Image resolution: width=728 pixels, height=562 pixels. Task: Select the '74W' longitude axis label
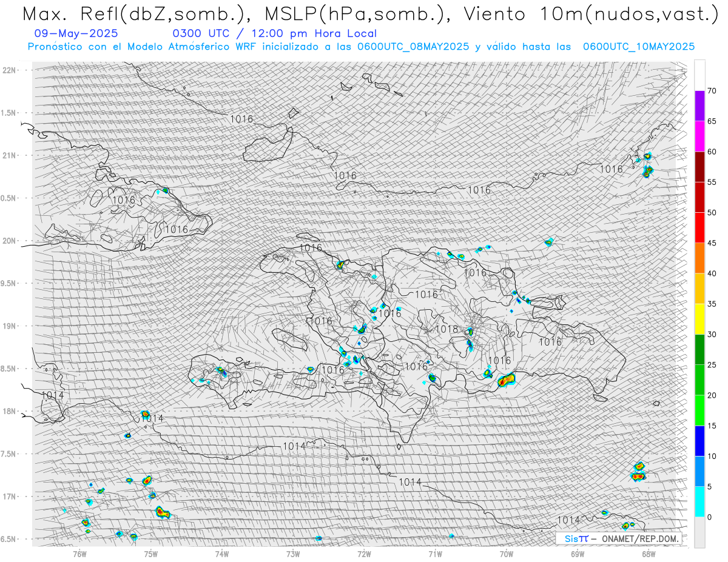[222, 554]
